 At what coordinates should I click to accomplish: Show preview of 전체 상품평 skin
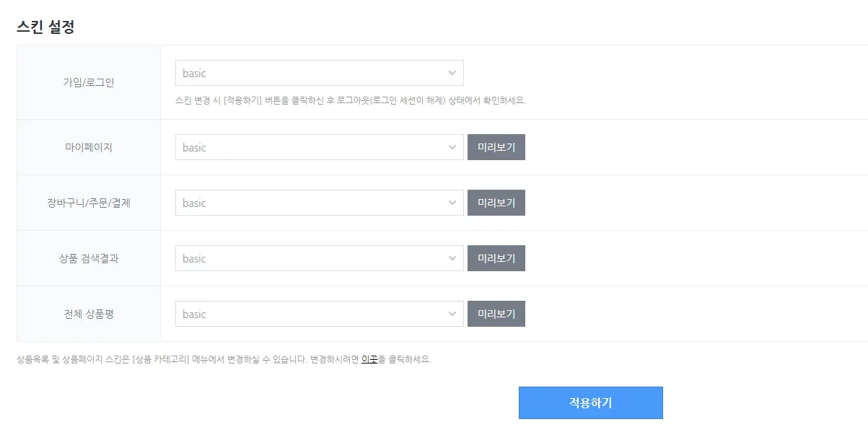[x=496, y=314]
